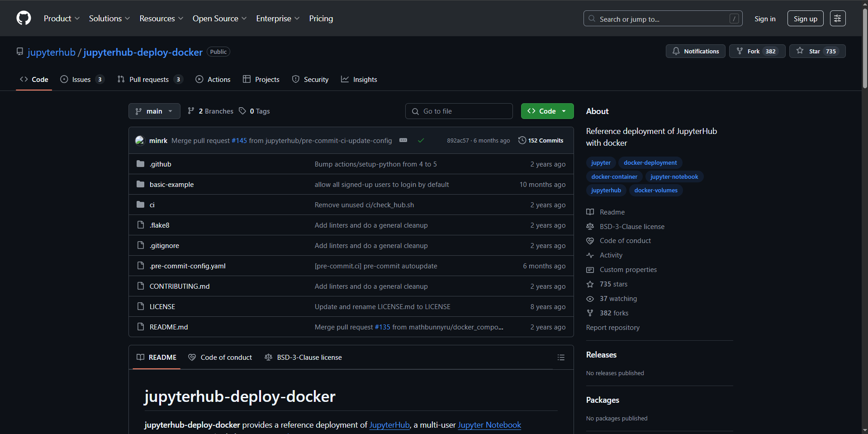Click the fork icon beside 382 forks
Screen dimensions: 868x434
pos(590,313)
